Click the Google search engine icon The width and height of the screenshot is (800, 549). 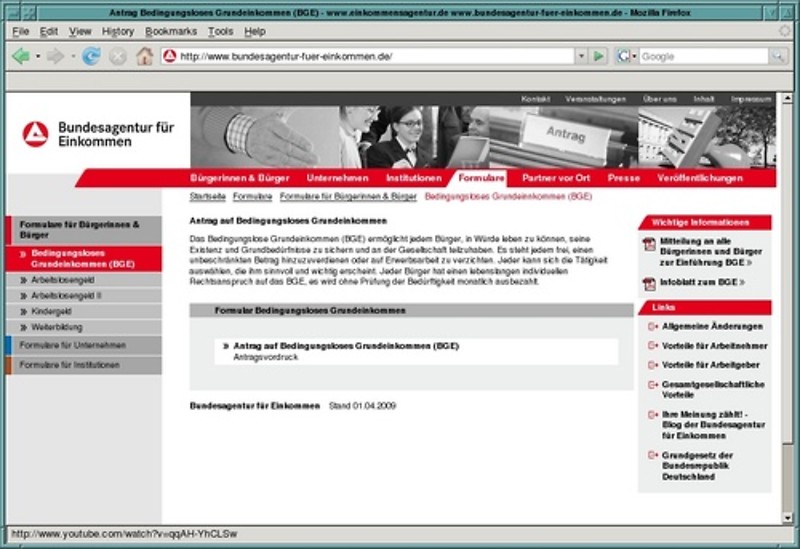click(623, 56)
